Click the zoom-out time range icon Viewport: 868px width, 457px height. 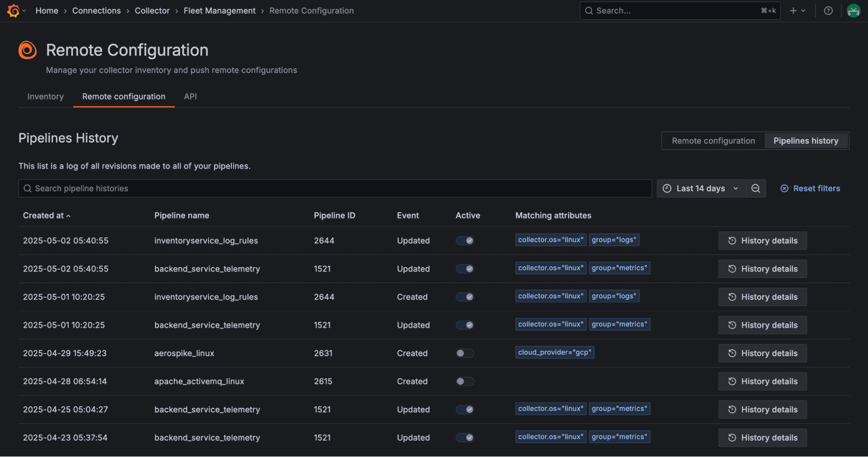click(x=756, y=188)
